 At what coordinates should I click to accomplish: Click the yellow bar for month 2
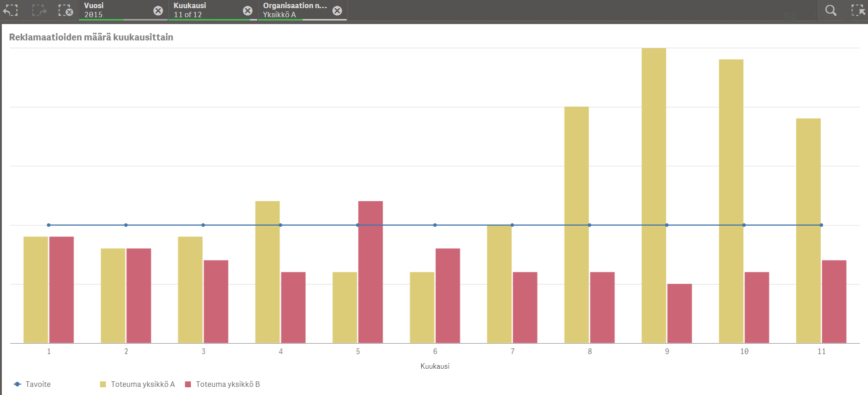[x=113, y=296]
